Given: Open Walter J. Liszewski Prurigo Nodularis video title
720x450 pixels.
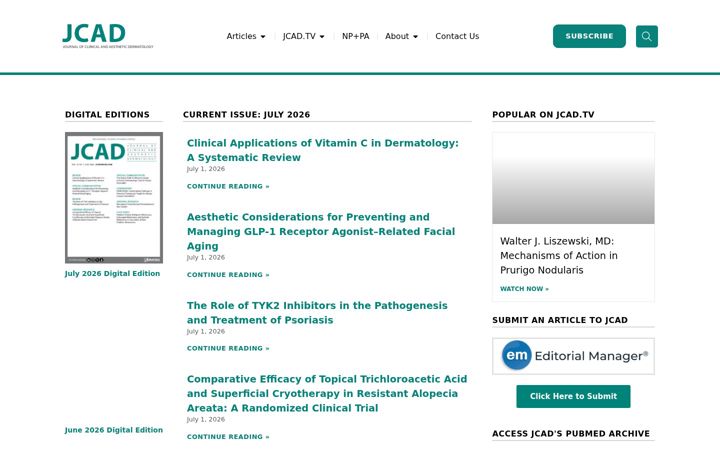Looking at the screenshot, I should click(559, 255).
